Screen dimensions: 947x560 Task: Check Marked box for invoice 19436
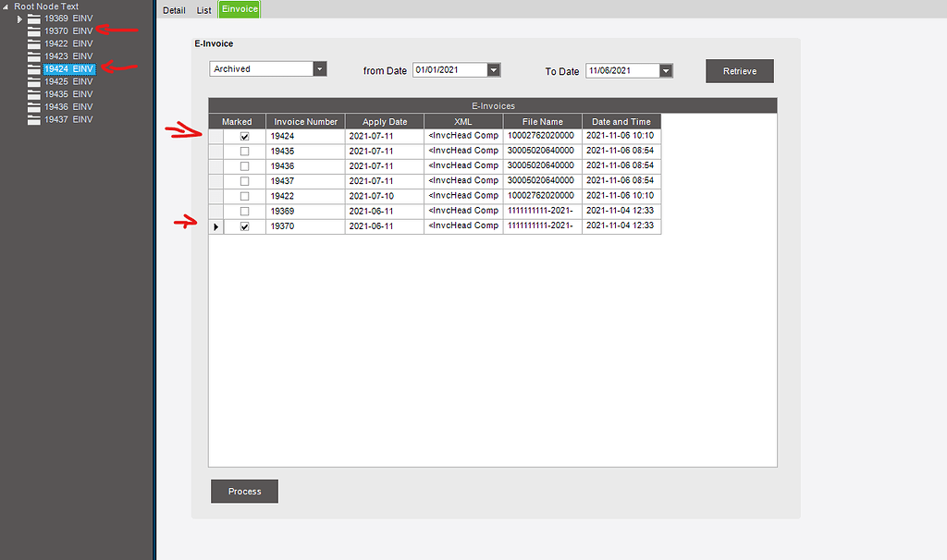[244, 166]
